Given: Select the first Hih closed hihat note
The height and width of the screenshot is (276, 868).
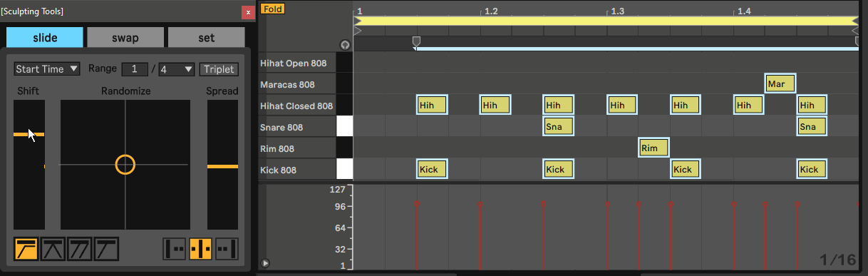Looking at the screenshot, I should (432, 106).
